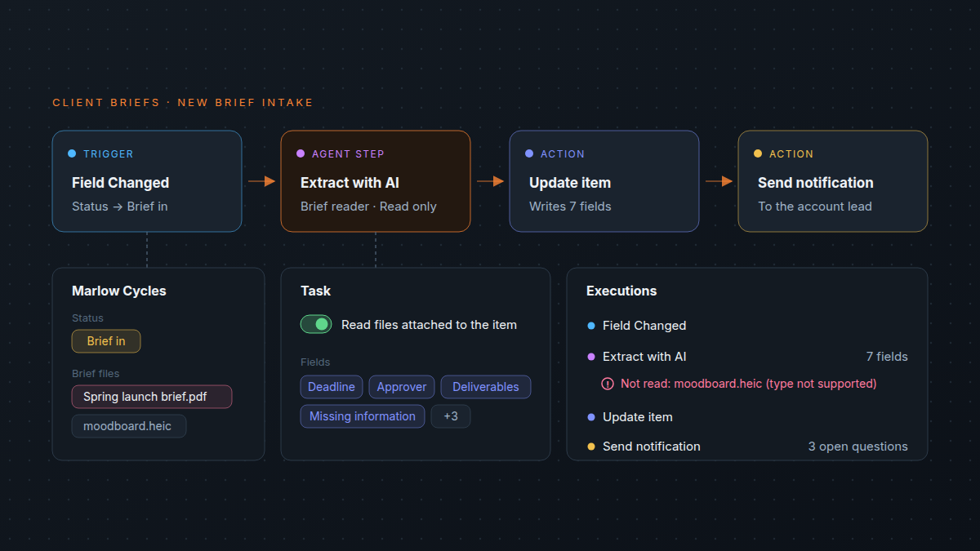Select Extract with AI row in Executions
This screenshot has width=980, height=551.
click(747, 357)
